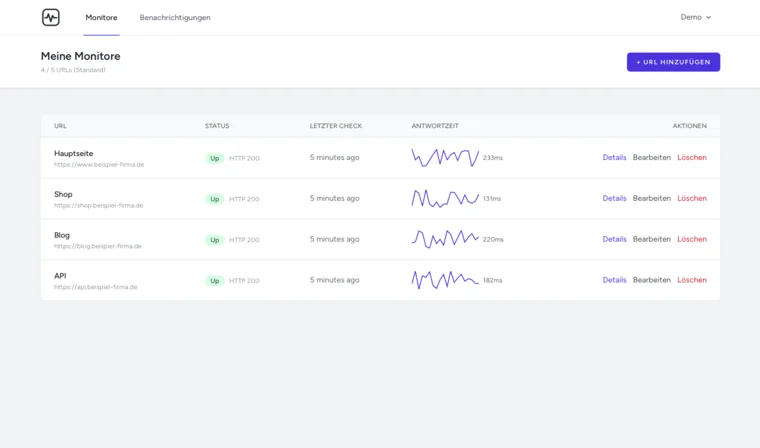Viewport: 760px width, 448px height.
Task: Click the LETZTER CHECK column header
Action: pos(336,126)
